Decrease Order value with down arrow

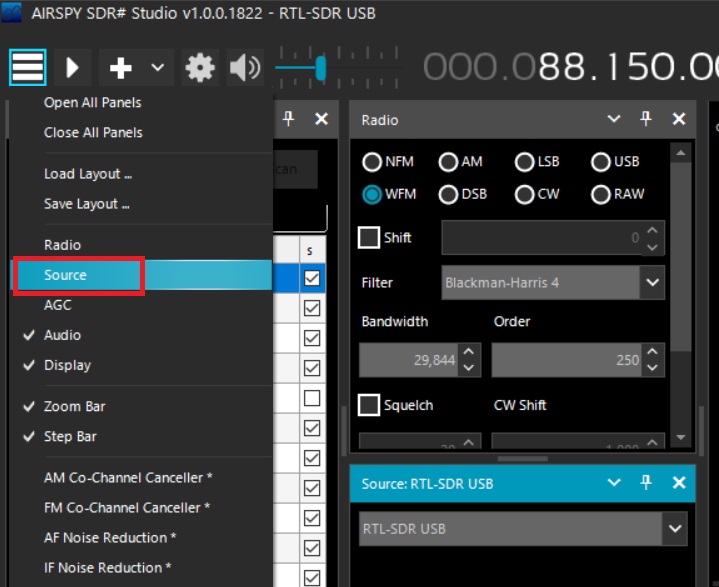tap(653, 368)
